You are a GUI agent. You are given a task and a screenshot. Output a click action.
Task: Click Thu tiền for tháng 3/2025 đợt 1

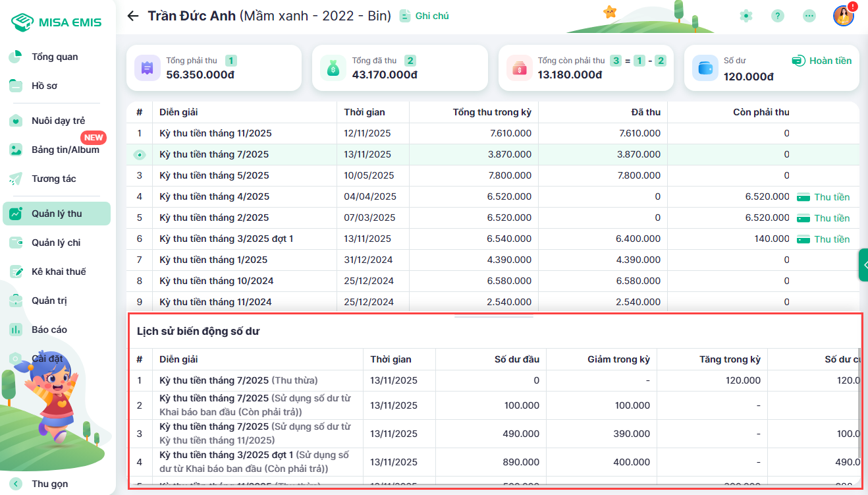click(824, 239)
